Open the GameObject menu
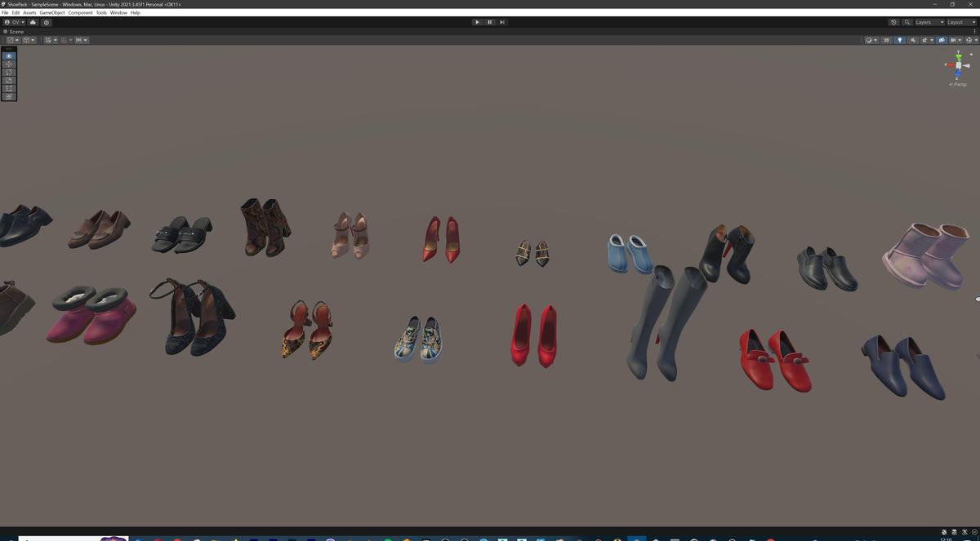 pos(51,12)
